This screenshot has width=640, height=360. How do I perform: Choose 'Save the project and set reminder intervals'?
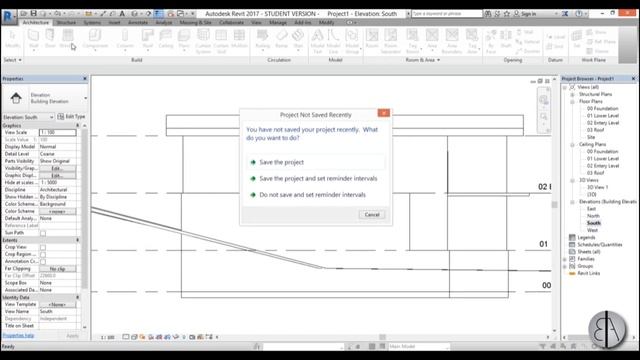pyautogui.click(x=316, y=179)
